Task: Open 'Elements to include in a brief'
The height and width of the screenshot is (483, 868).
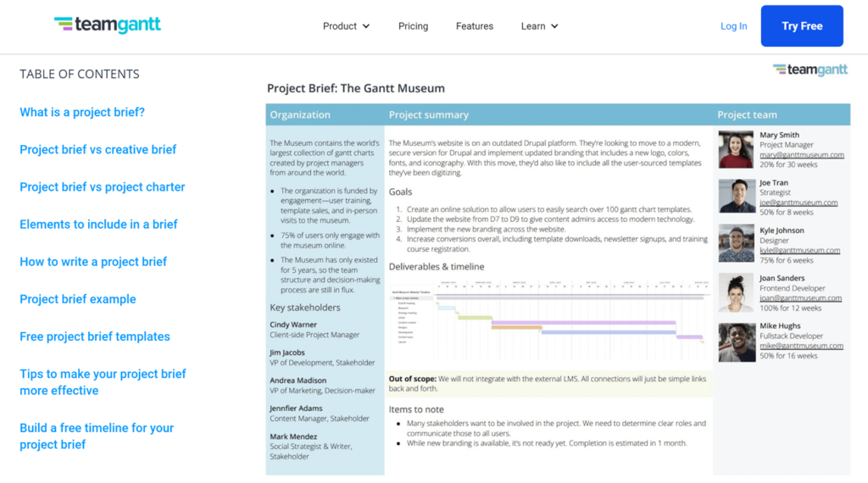Action: point(98,224)
